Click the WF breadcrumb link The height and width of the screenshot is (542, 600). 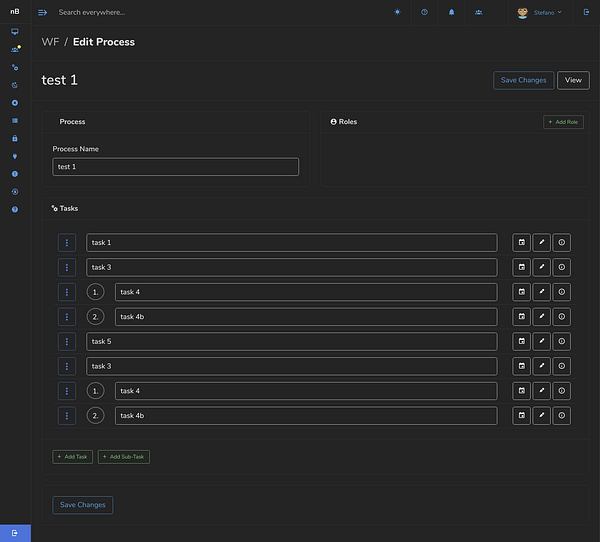(x=50, y=42)
